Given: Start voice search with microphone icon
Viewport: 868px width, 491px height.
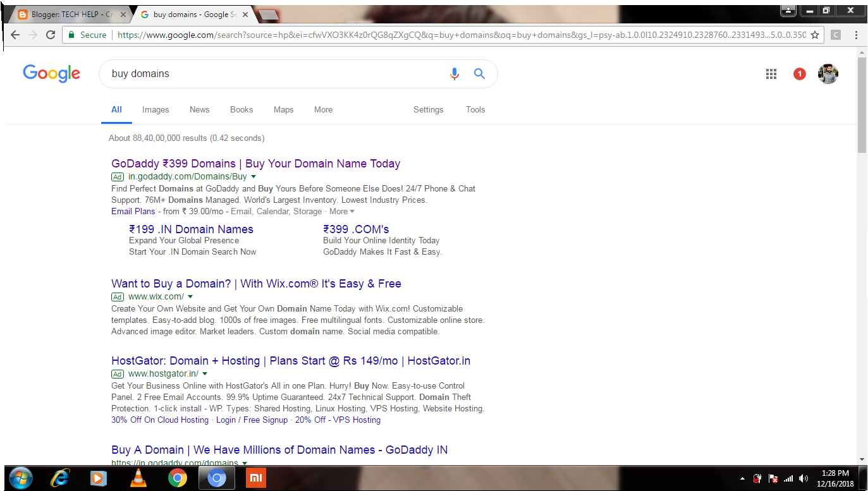Looking at the screenshot, I should click(454, 74).
